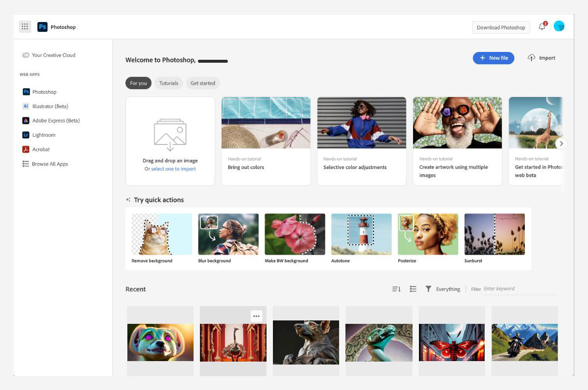Viewport: 588px width, 390px height.
Task: Toggle the For you filter chip
Action: pyautogui.click(x=138, y=83)
